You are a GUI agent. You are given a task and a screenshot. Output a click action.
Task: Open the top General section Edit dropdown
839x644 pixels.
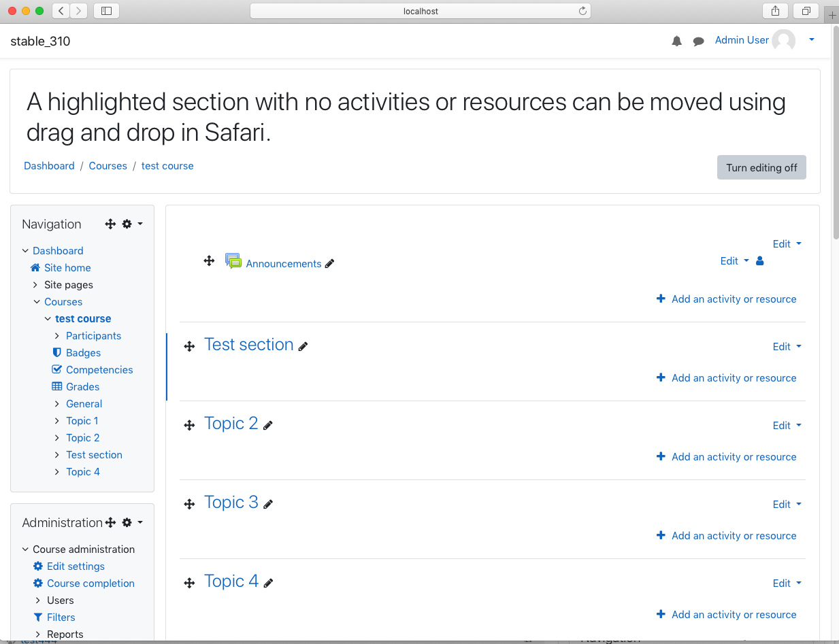pos(787,243)
